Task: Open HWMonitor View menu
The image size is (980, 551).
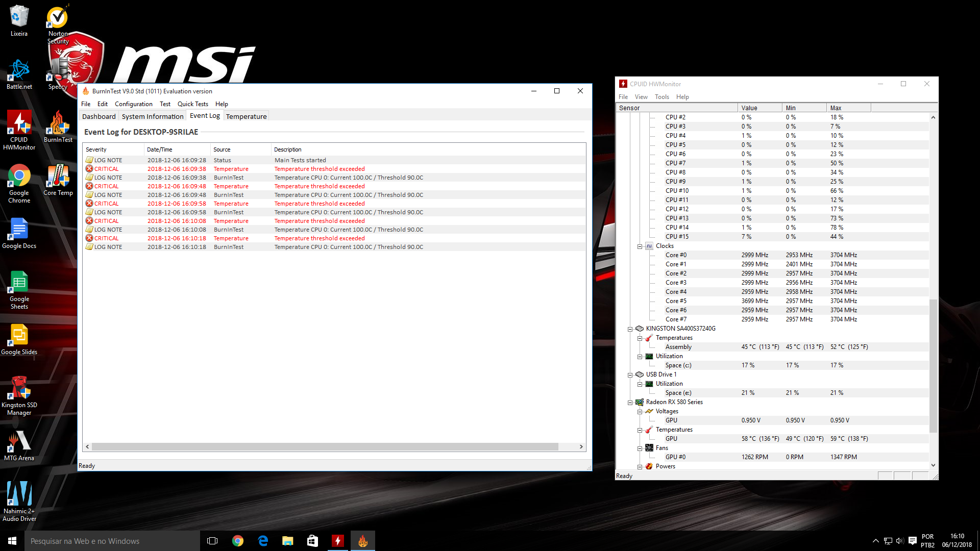Action: pyautogui.click(x=641, y=97)
